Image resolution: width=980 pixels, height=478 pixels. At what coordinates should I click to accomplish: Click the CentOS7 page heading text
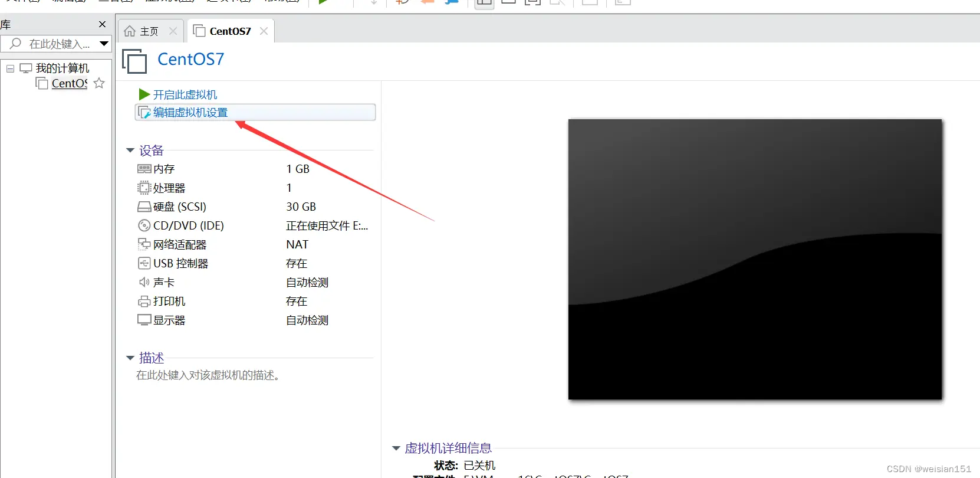pyautogui.click(x=191, y=59)
